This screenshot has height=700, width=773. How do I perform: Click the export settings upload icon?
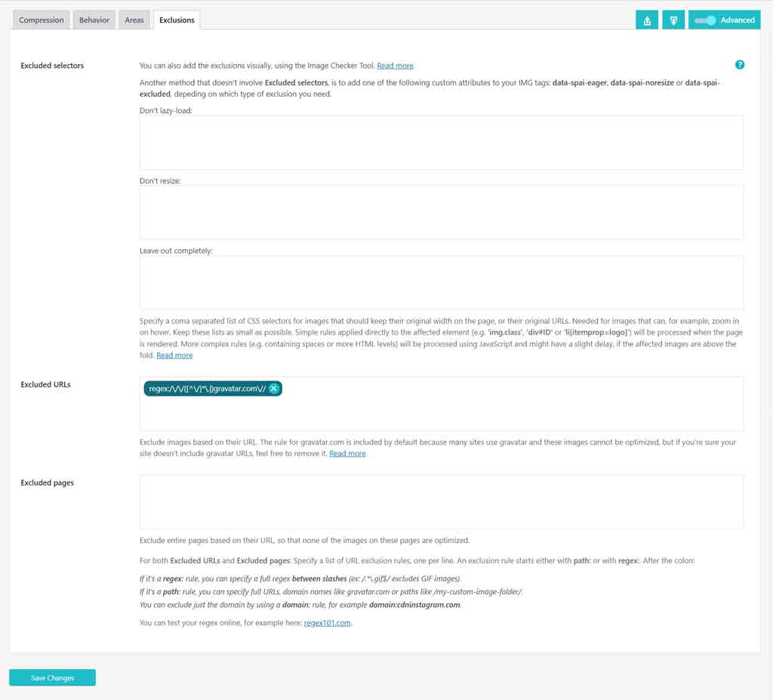[647, 20]
